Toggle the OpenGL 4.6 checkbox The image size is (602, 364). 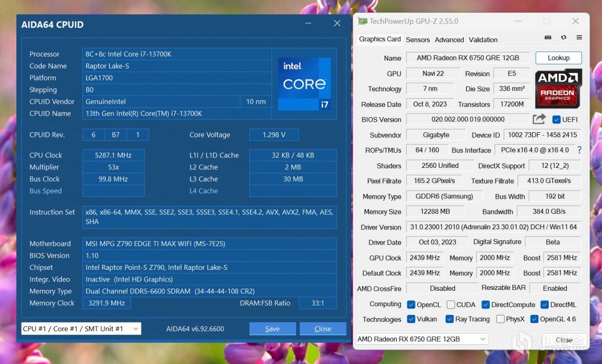535,319
